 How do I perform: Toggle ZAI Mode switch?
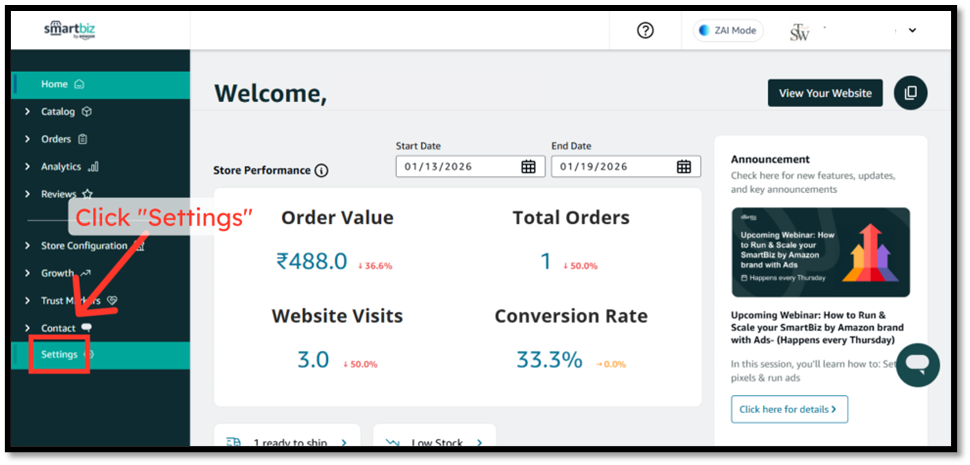pyautogui.click(x=727, y=31)
